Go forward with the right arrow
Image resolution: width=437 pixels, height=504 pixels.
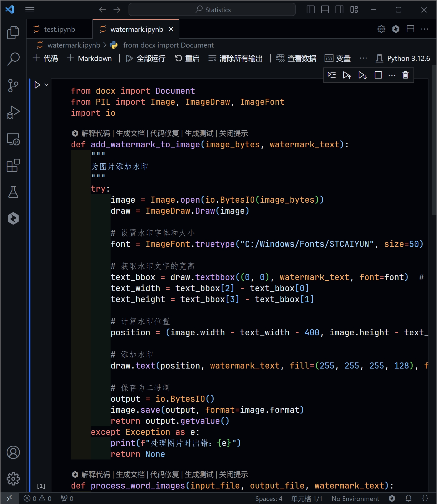[x=117, y=10]
